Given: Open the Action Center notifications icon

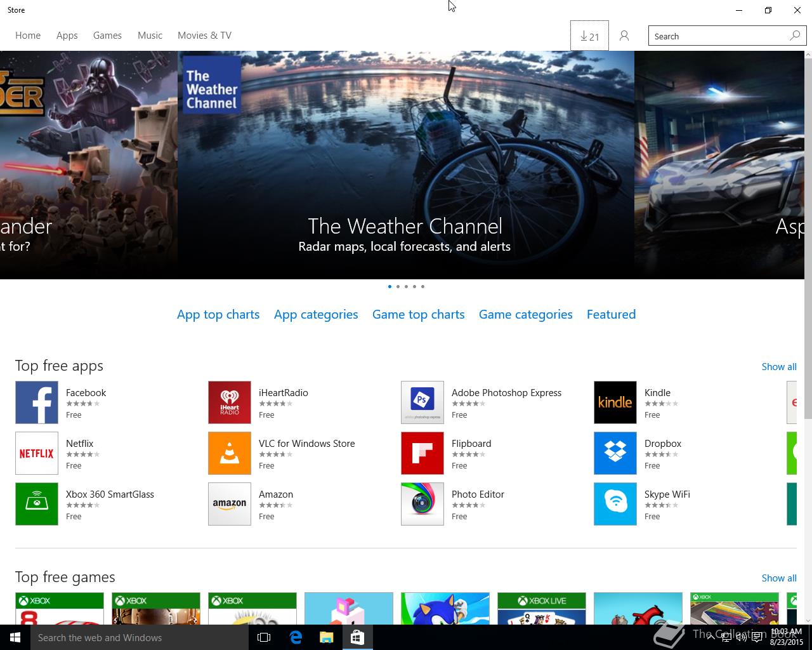Looking at the screenshot, I should point(757,637).
